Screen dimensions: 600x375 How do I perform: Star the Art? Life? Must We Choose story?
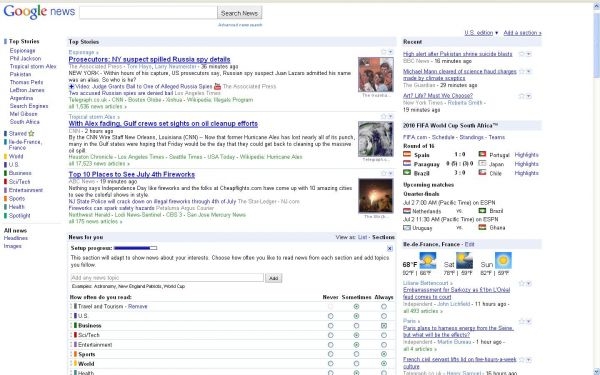tap(522, 96)
